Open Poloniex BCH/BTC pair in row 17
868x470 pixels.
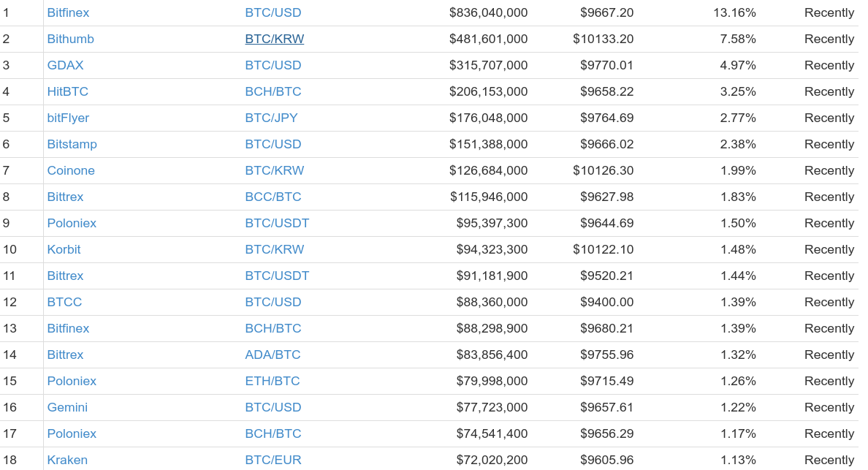pyautogui.click(x=273, y=433)
